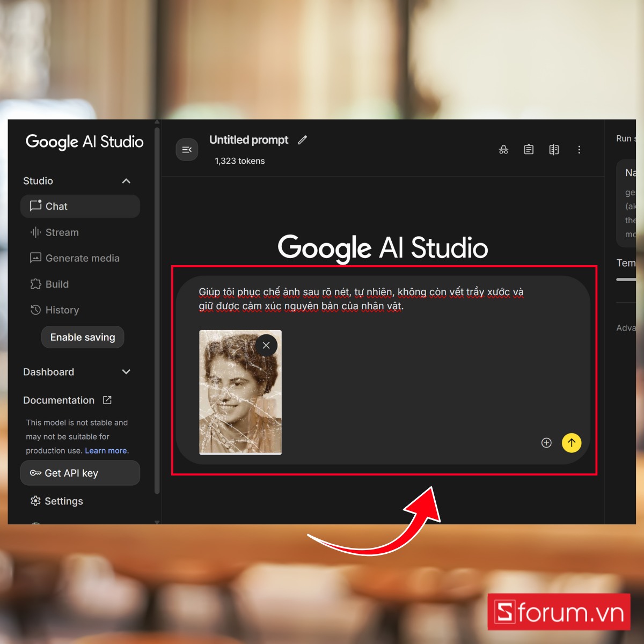Screen dimensions: 644x644
Task: Click into the prompt text starting with Giúp tôi
Action: point(361,299)
